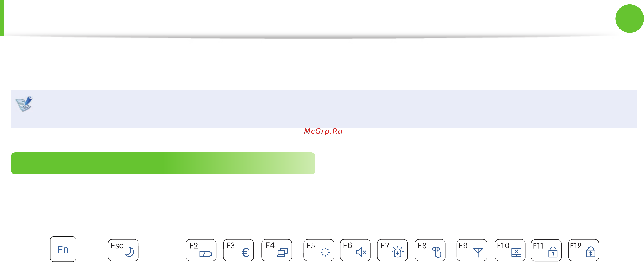Viewport: 644px width, 262px height.
Task: Select the F2 battery gauge key
Action: 201,250
